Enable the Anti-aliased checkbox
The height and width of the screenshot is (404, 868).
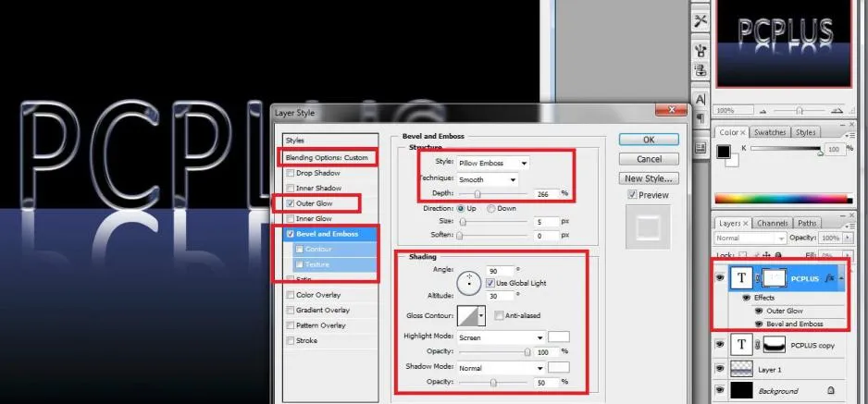499,315
